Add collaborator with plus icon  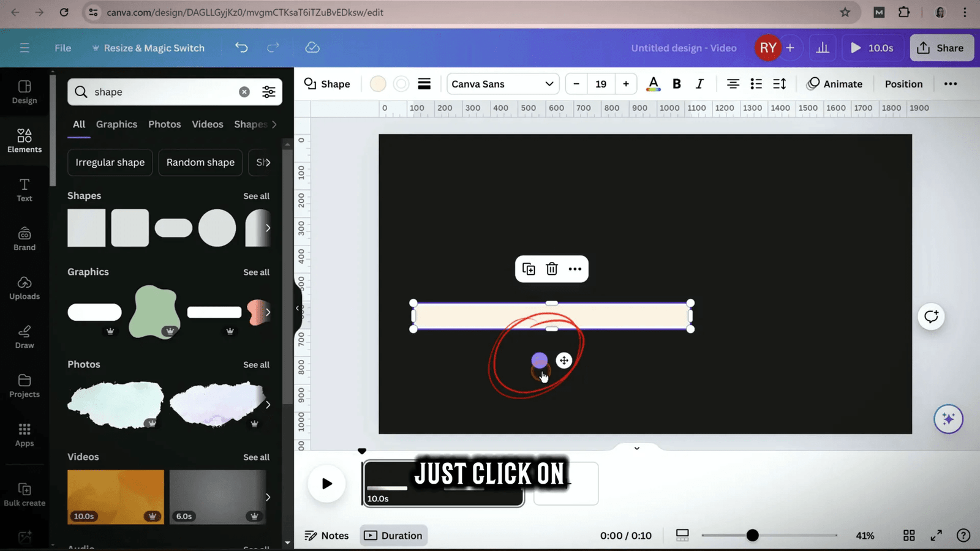[x=790, y=48]
